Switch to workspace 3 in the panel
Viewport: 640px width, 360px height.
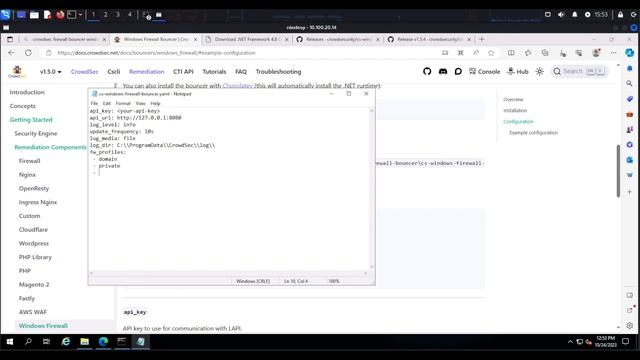(118, 14)
